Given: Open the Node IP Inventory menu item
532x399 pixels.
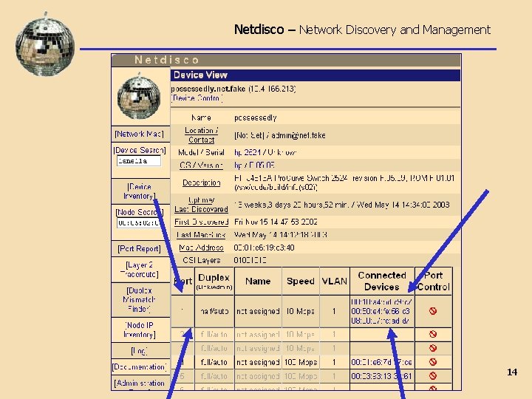Looking at the screenshot, I should click(140, 330).
